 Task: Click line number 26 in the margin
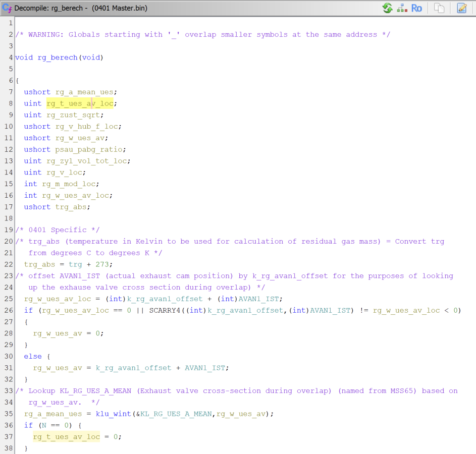tap(8, 310)
